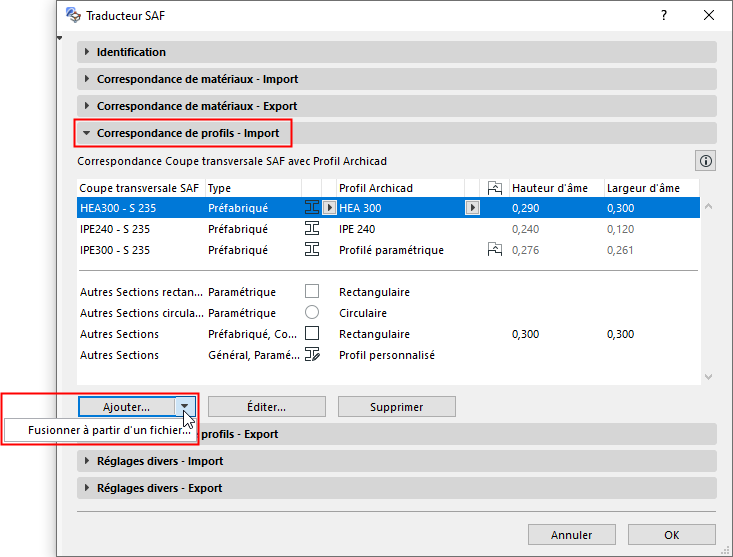Click the parametric flag icon in IPE300 row

click(495, 250)
